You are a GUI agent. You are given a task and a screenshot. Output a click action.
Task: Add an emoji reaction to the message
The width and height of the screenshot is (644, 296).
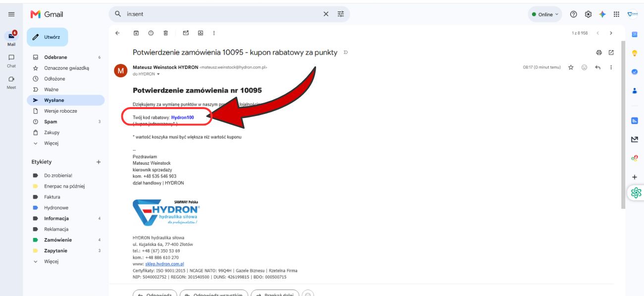pos(584,67)
